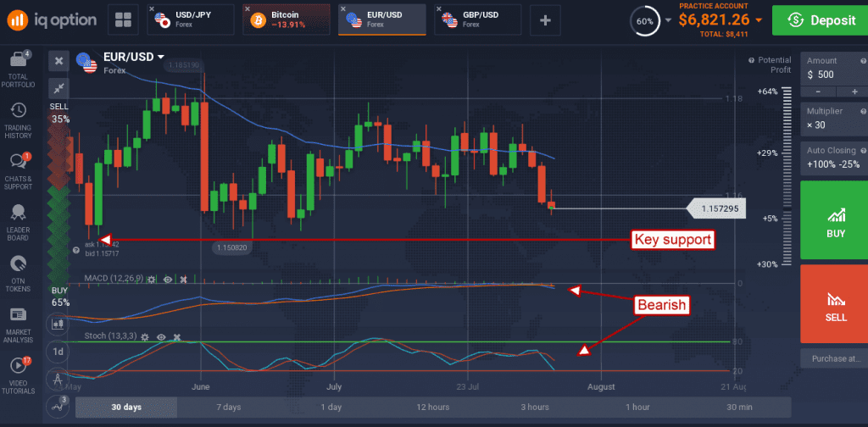Open candlestick chart type selector
Screen dimensions: 868x427
58,324
